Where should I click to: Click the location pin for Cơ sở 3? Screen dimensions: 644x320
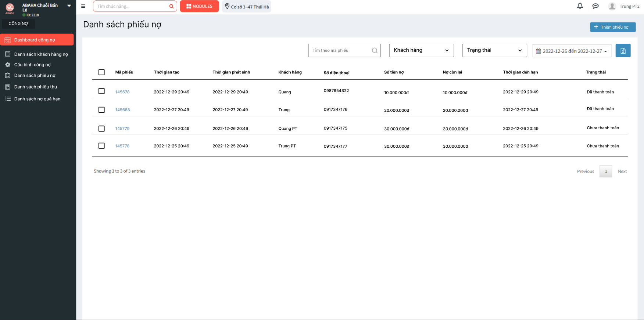[227, 6]
